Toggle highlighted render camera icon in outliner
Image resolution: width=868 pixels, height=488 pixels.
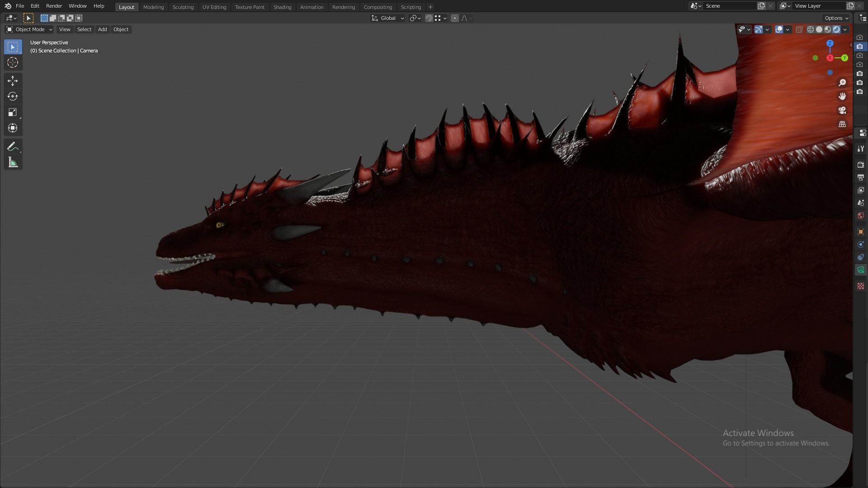point(860,47)
